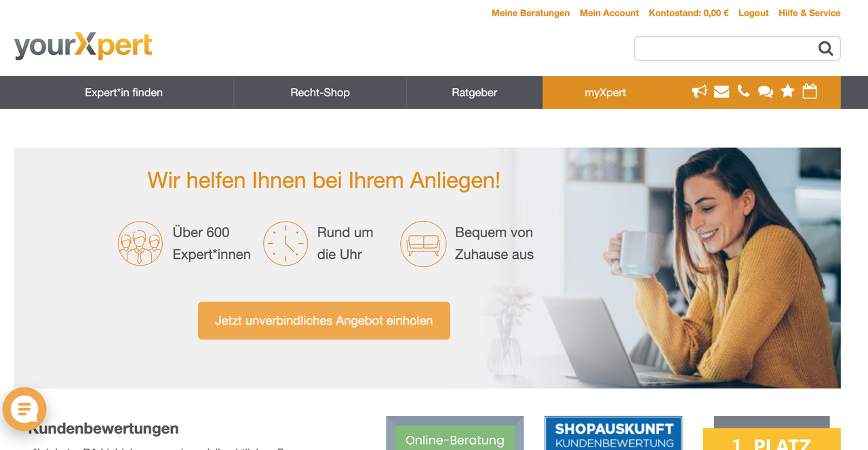Click the sofa icon beside Bequem von Zuhause
Image resolution: width=868 pixels, height=450 pixels.
click(x=423, y=243)
